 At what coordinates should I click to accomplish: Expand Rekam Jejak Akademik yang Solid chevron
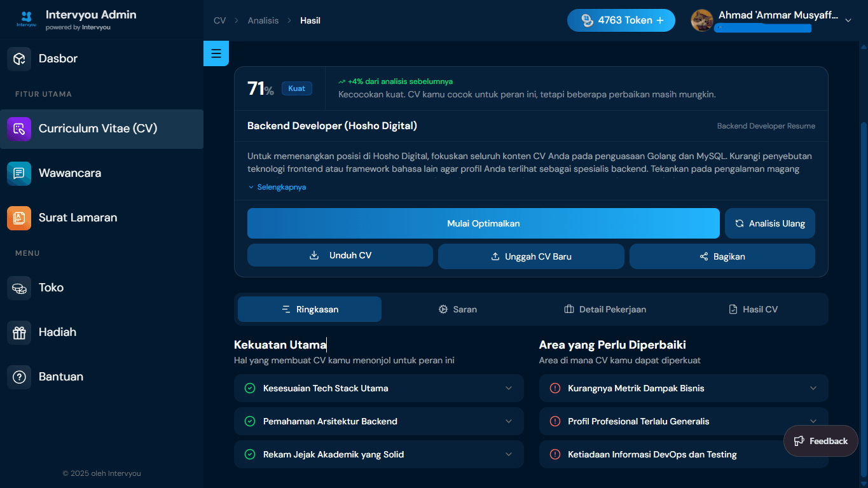[509, 454]
